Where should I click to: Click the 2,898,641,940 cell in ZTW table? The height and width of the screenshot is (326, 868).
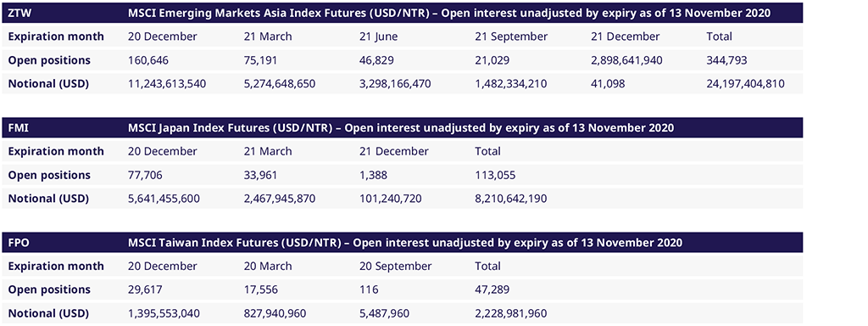626,60
